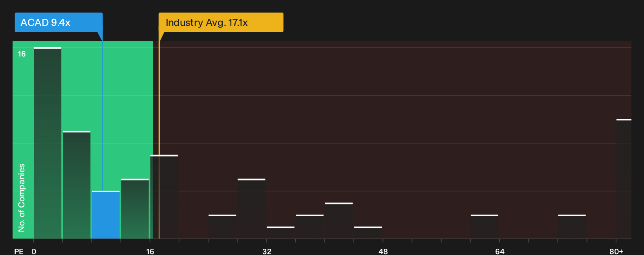Select the tallest bar starting at PE 0
The width and height of the screenshot is (644, 255).
[48, 143]
